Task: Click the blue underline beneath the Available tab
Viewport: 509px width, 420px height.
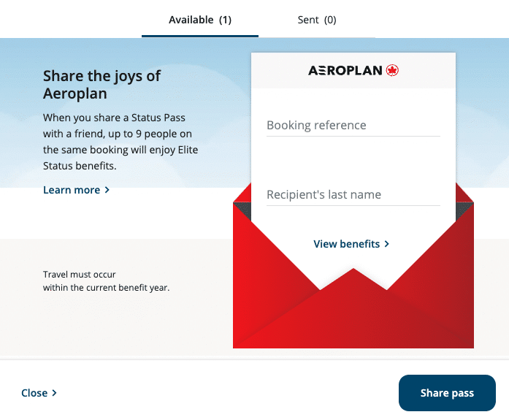Action: (199, 36)
